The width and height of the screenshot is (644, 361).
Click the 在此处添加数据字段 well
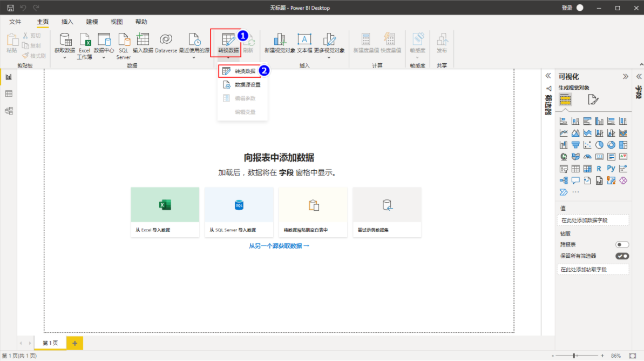(x=593, y=220)
